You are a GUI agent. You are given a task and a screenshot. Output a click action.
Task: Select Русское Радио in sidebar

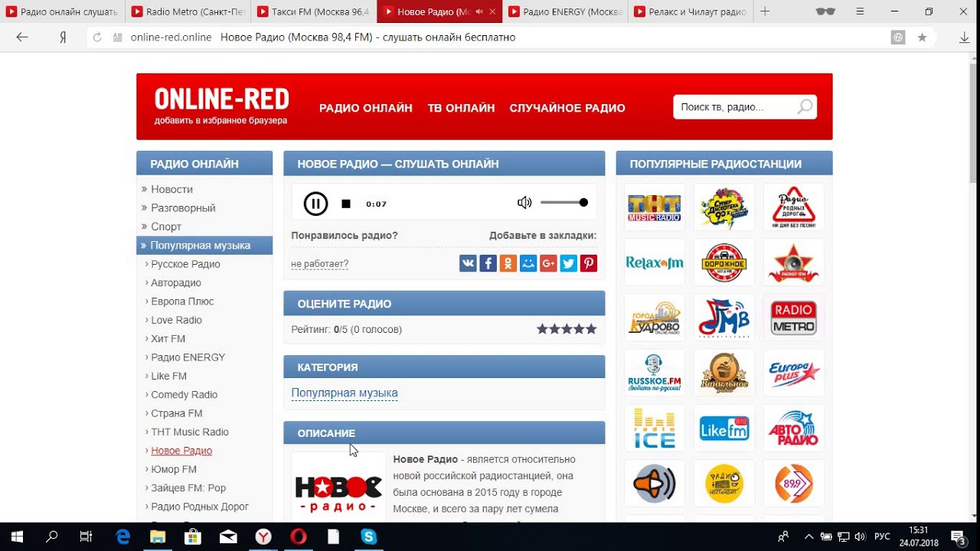pos(185,264)
